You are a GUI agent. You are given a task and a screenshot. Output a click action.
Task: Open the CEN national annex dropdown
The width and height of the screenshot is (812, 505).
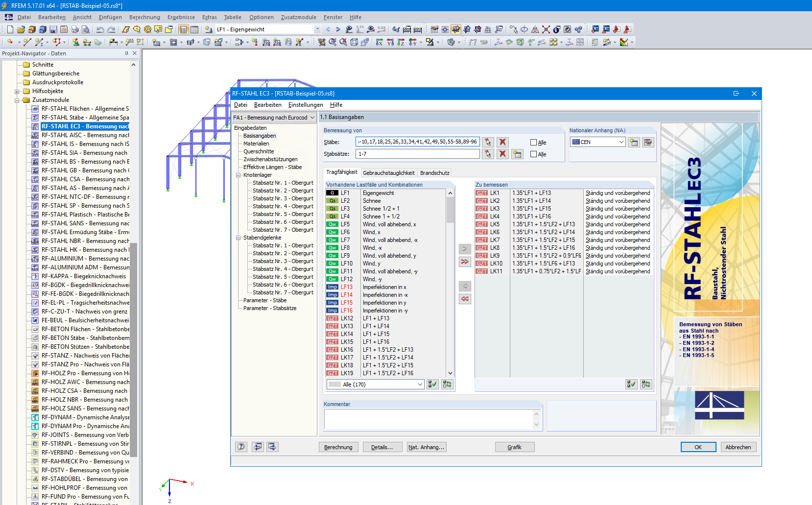coord(598,142)
